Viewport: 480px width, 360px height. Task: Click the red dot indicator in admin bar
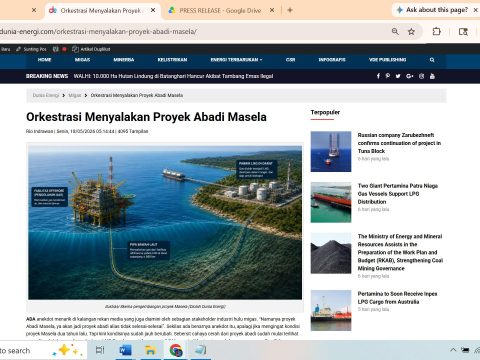pyautogui.click(x=64, y=49)
